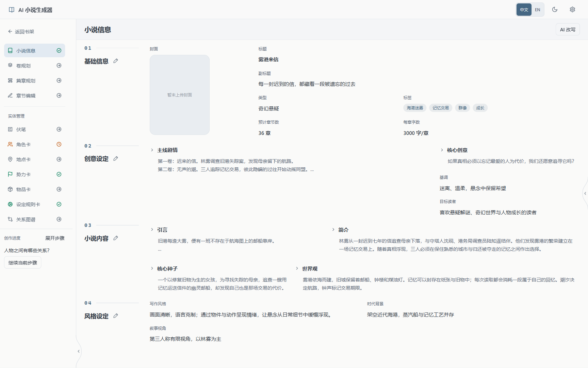Expand the 世界观 section
This screenshot has height=368, width=588.
(x=306, y=269)
